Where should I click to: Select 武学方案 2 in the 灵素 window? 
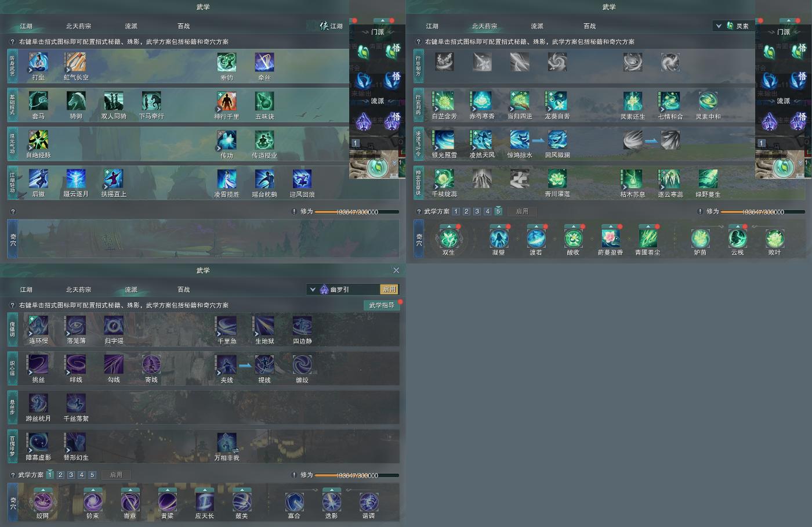click(466, 211)
